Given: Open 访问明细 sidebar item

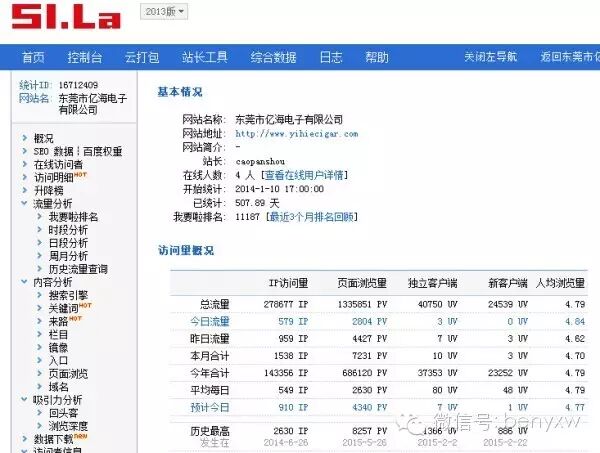Looking at the screenshot, I should (54, 178).
